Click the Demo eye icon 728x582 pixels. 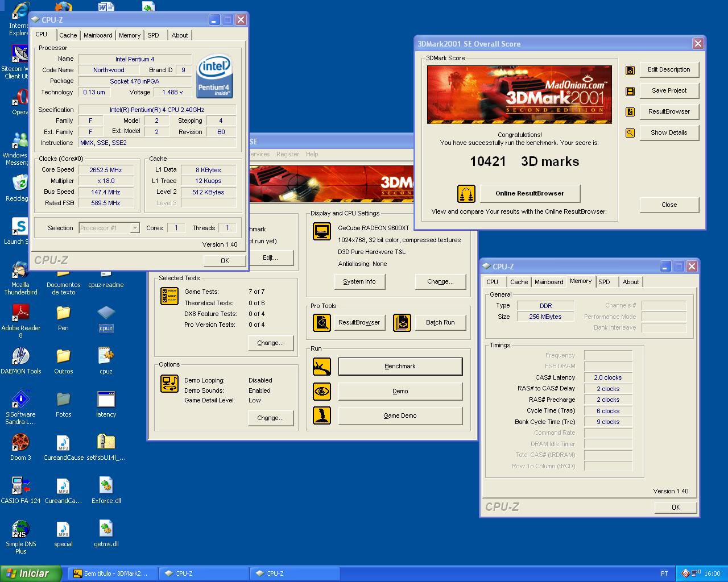322,391
